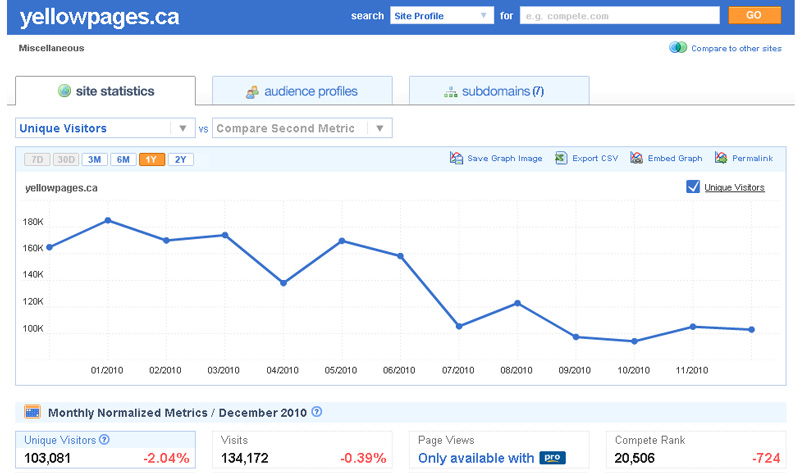Screen dimensions: 800x473
Task: Open the Compare Second Metric dropdown
Action: pos(302,128)
